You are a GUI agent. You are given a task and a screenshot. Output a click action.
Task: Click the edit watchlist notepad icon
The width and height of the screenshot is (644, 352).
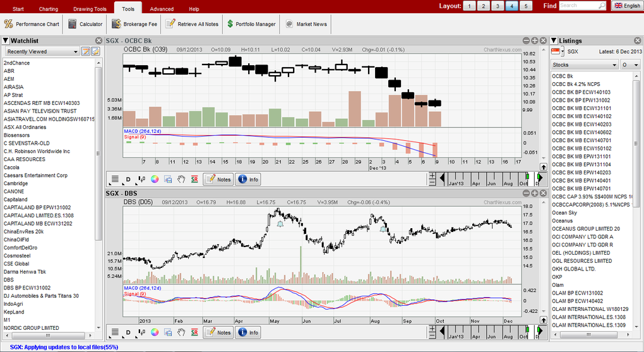[x=85, y=51]
